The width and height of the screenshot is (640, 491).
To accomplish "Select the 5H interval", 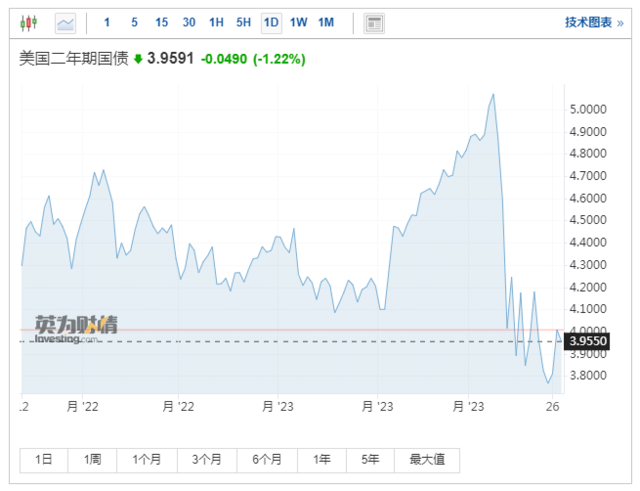I will 244,22.
